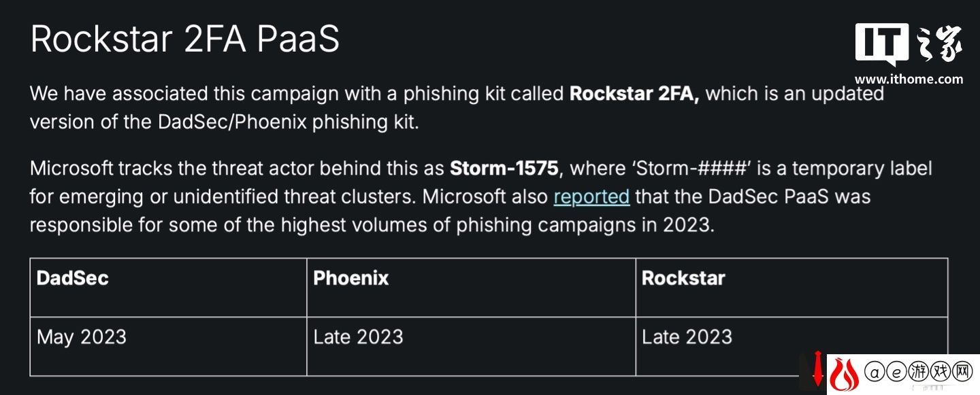
Task: Click the bold 'Storm-1575' text
Action: tap(504, 168)
